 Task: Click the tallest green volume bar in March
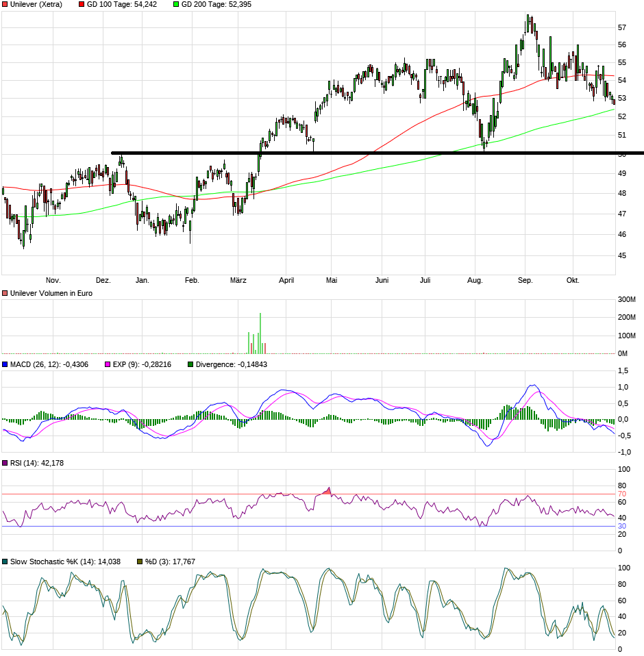(260, 333)
